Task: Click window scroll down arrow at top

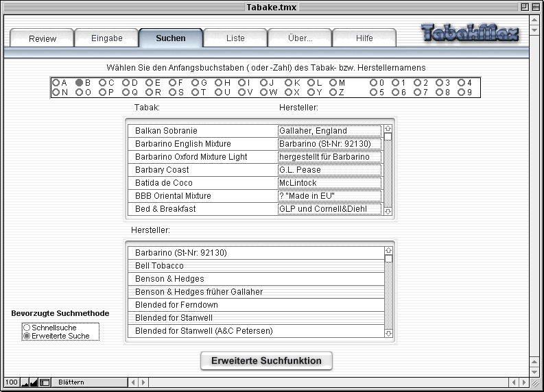Action: pyautogui.click(x=534, y=29)
